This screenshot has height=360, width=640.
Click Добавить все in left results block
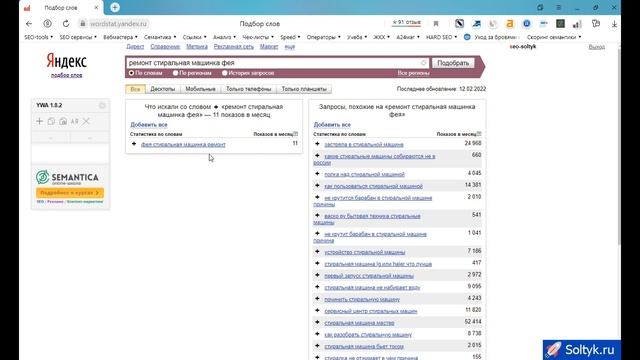point(149,124)
